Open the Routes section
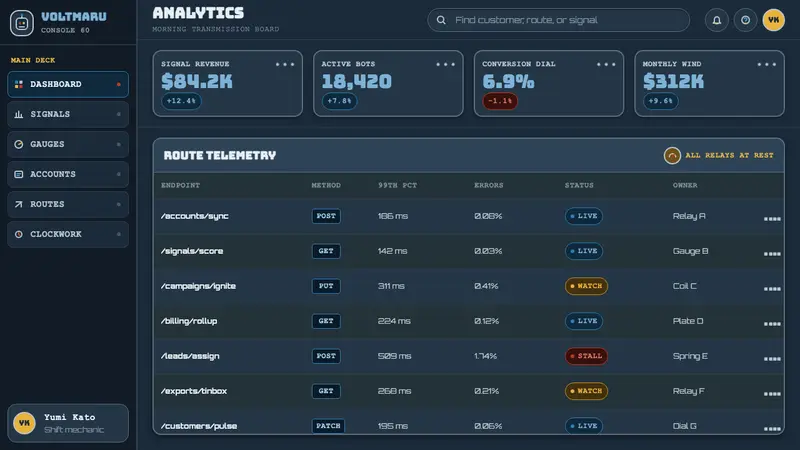Image resolution: width=800 pixels, height=450 pixels. point(68,204)
